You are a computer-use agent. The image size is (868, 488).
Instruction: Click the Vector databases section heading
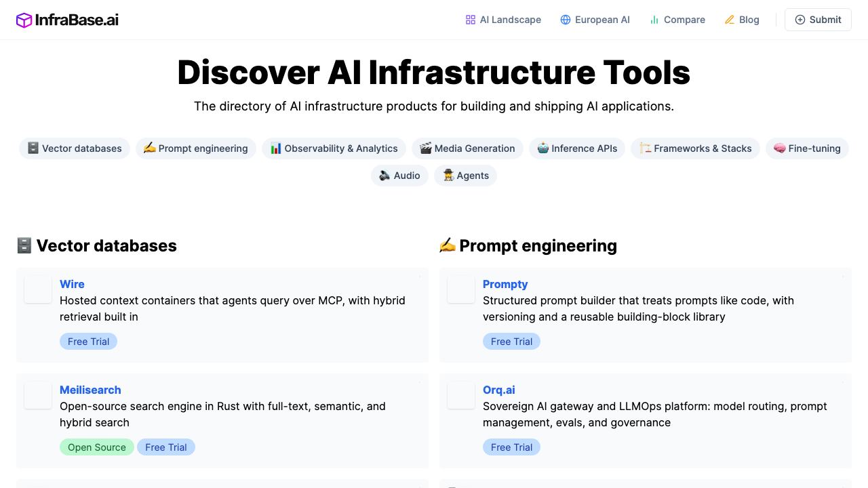point(96,245)
